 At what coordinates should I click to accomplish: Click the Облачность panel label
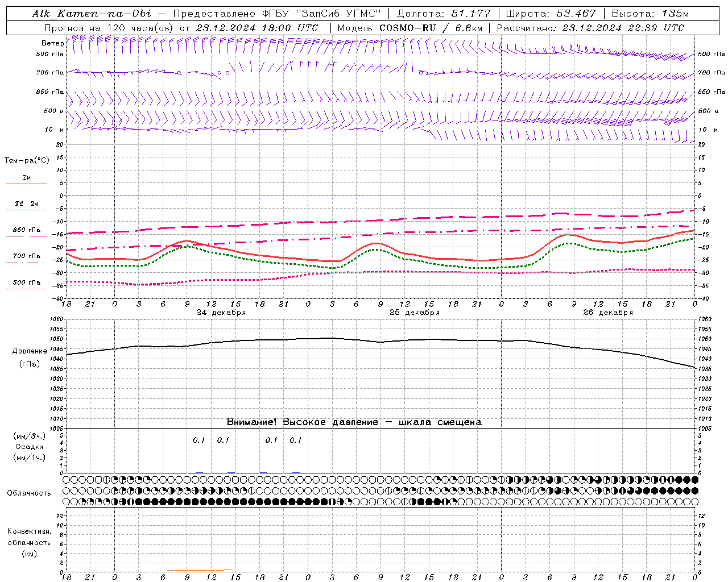[29, 493]
